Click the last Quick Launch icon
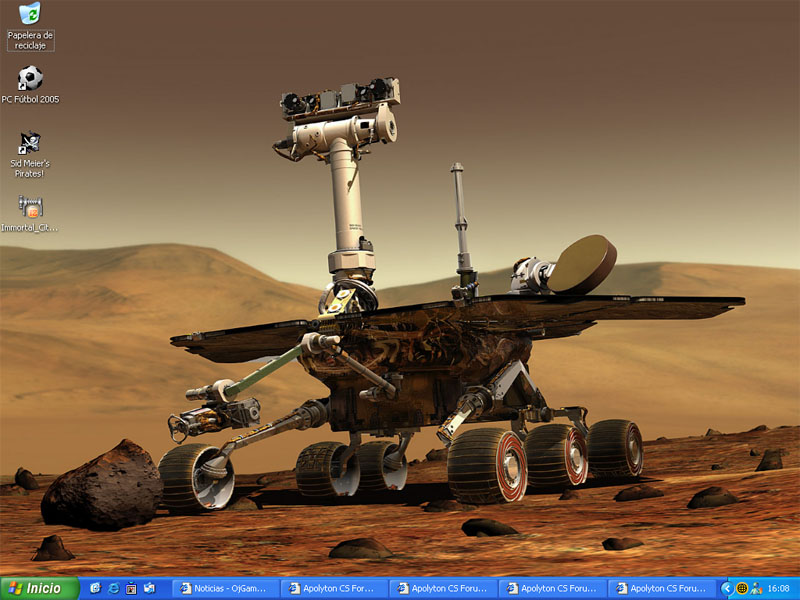The image size is (800, 600). 149,588
